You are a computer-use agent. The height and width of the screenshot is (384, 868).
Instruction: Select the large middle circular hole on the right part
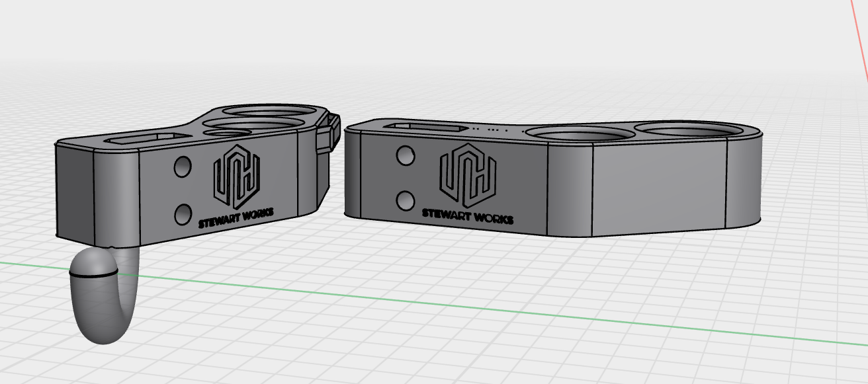click(582, 135)
